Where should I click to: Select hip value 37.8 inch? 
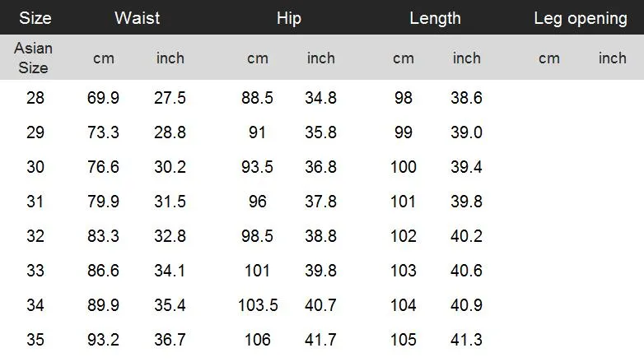pyautogui.click(x=321, y=201)
